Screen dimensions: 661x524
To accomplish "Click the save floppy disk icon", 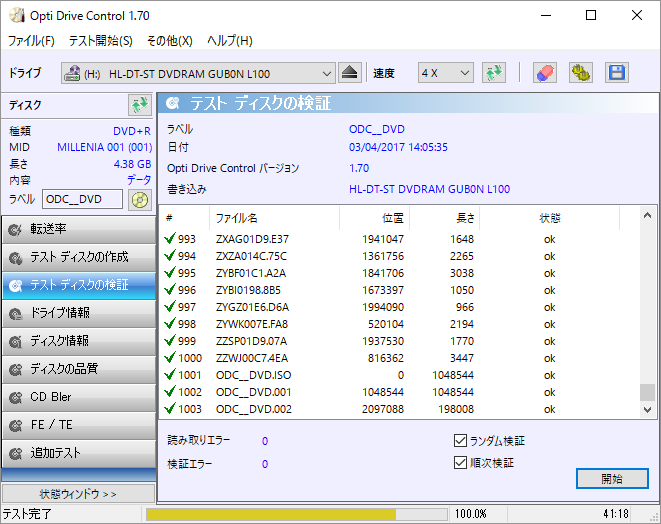I will (617, 73).
